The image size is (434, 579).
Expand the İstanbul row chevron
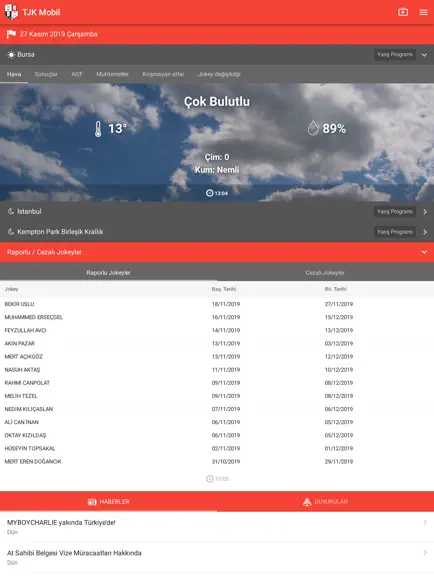pyautogui.click(x=425, y=212)
